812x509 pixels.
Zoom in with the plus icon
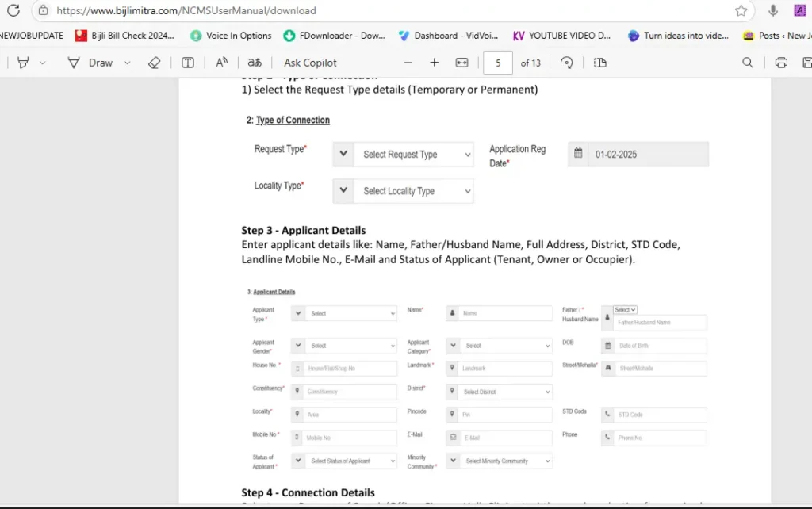point(434,63)
